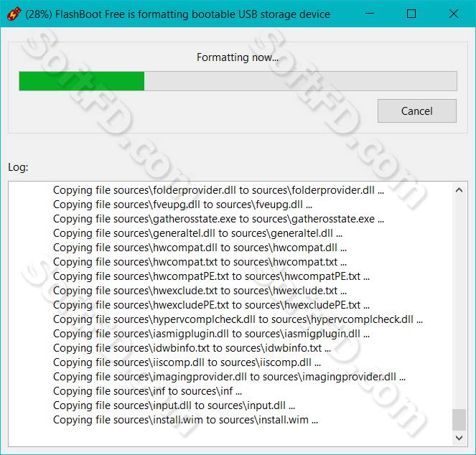Click the log scrollbar thumb
The width and height of the screenshot is (476, 455).
(x=459, y=420)
